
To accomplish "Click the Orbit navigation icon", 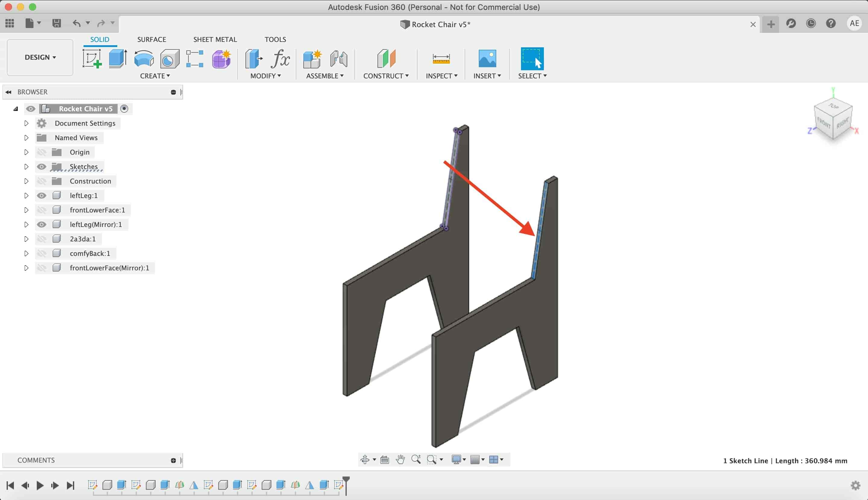I will pos(365,460).
